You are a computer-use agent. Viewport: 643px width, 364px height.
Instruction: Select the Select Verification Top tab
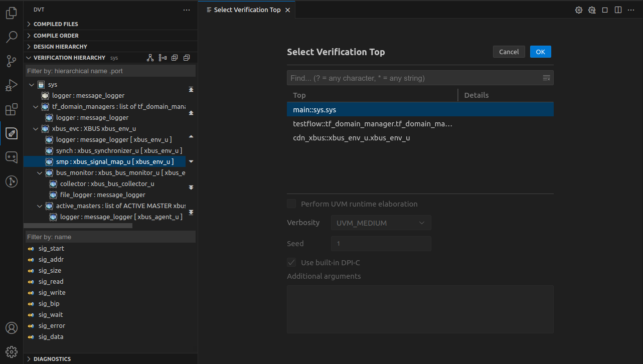pos(247,10)
